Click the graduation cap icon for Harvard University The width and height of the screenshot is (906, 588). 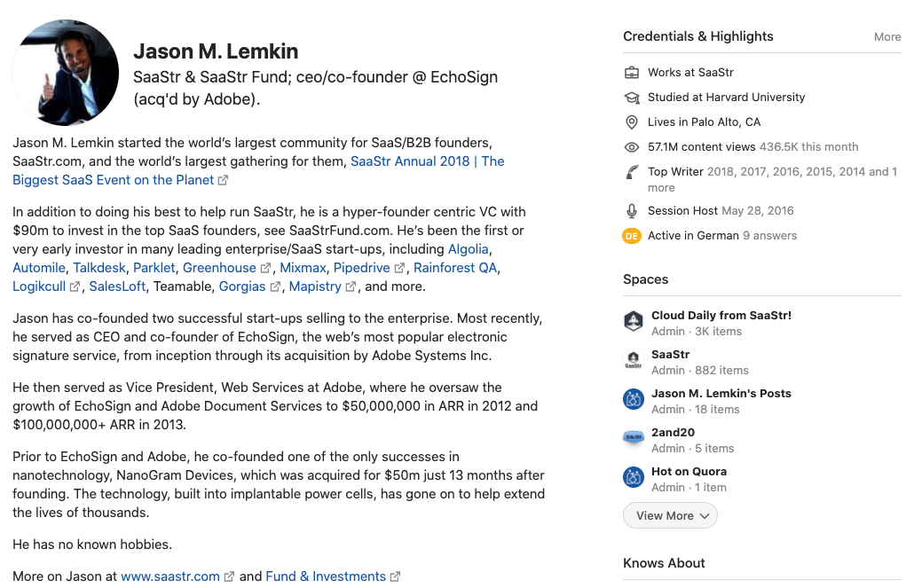(632, 98)
